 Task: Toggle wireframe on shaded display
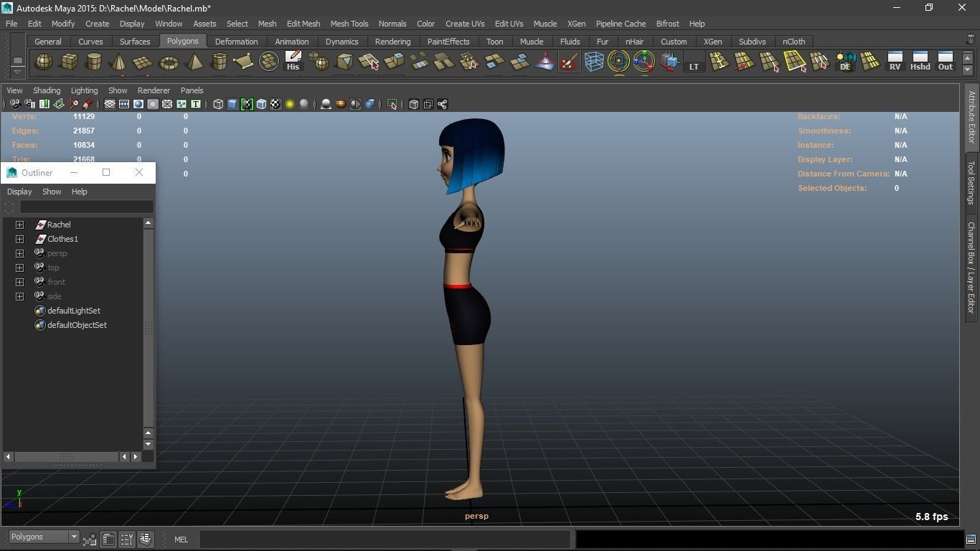coord(261,104)
